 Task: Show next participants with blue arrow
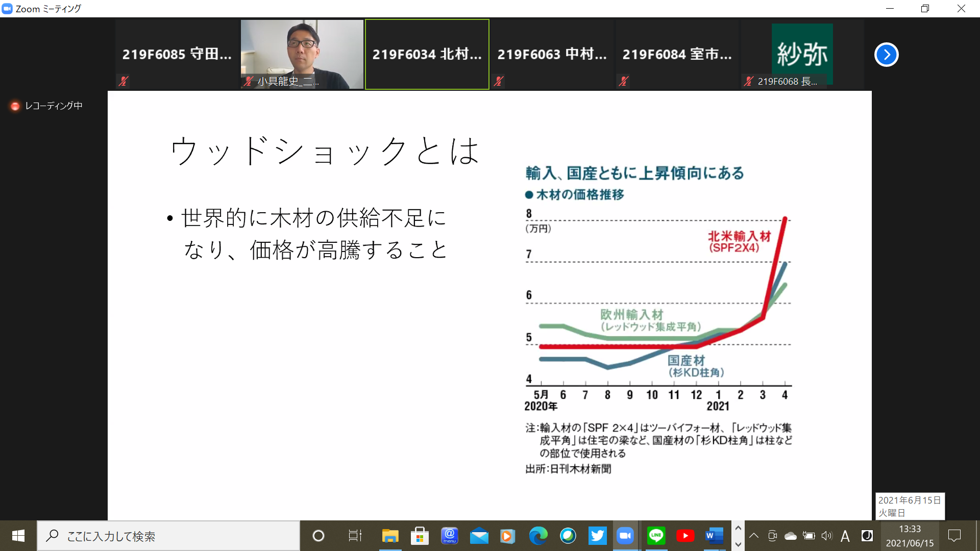point(886,55)
